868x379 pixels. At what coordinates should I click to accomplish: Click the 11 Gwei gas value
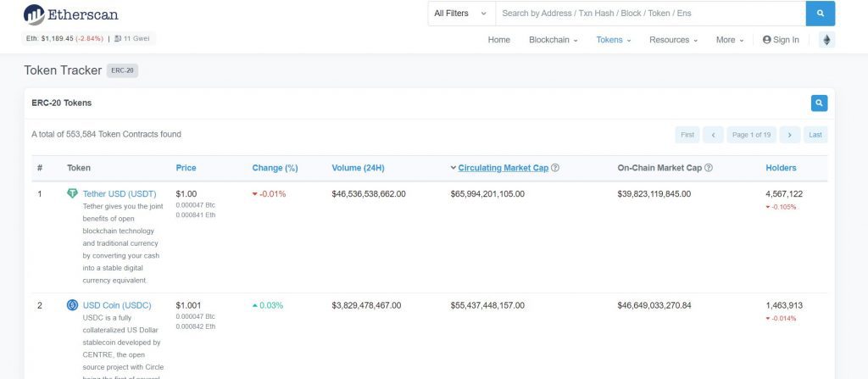pyautogui.click(x=136, y=39)
